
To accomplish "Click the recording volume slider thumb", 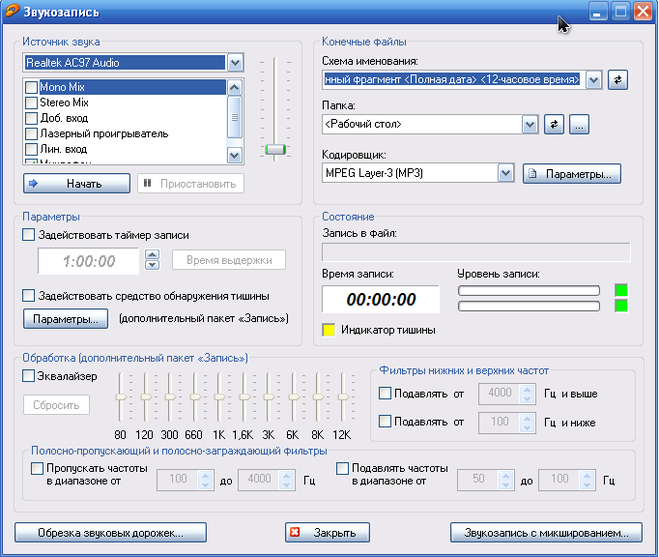I will (275, 149).
